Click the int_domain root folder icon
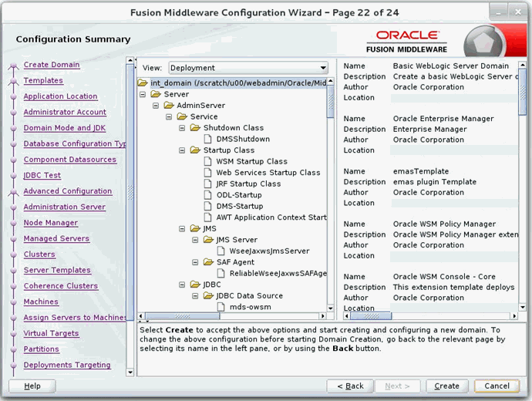Screen dimensions: 532x401 point(143,83)
